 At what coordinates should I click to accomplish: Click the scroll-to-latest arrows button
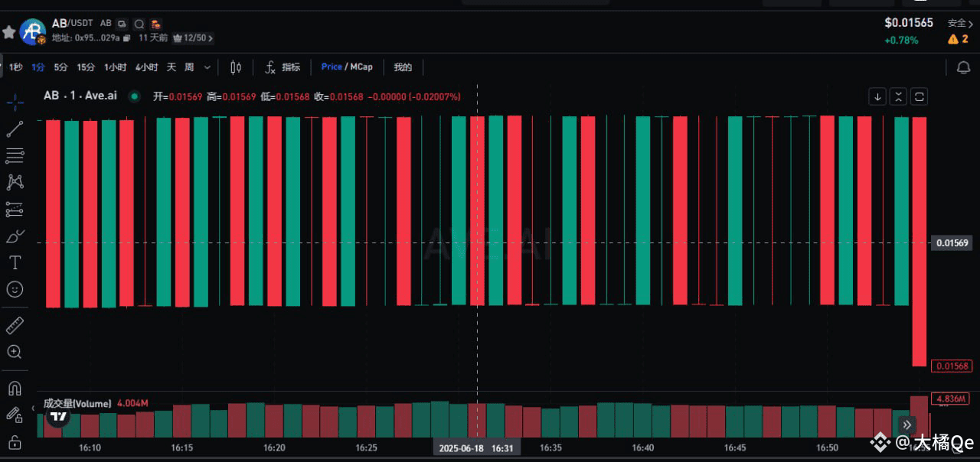906,425
